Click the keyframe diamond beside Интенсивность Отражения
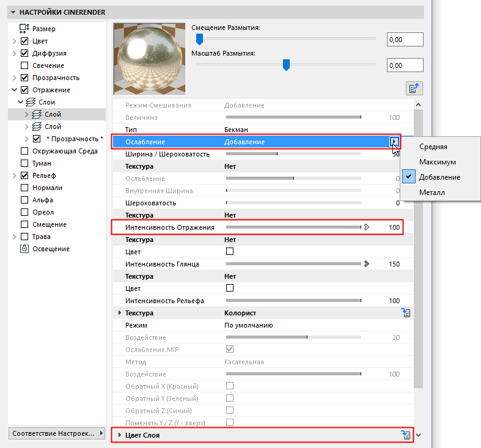481x448 pixels. point(367,227)
